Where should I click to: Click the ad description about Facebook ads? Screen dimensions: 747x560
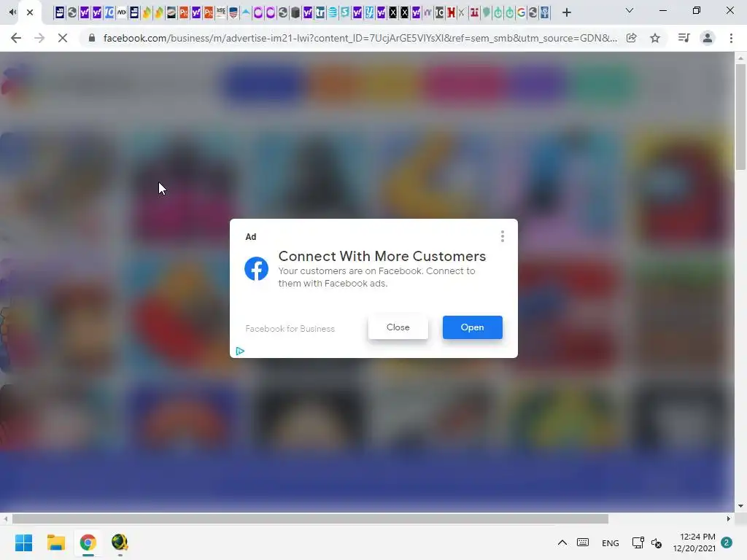377,277
